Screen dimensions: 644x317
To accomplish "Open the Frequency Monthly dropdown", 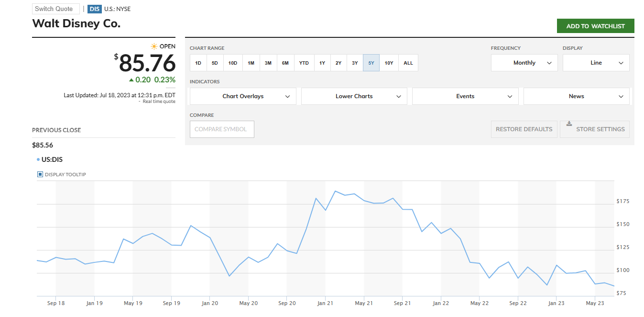I will tap(524, 63).
